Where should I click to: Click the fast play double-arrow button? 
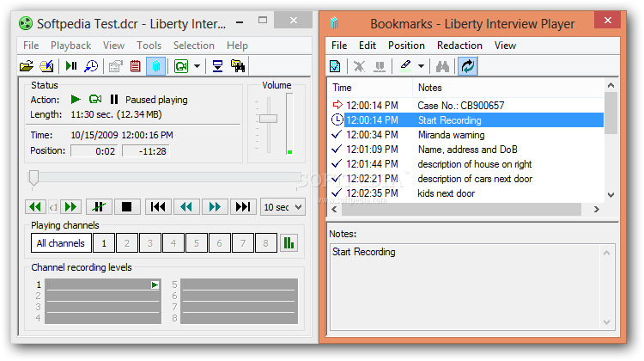coord(70,207)
